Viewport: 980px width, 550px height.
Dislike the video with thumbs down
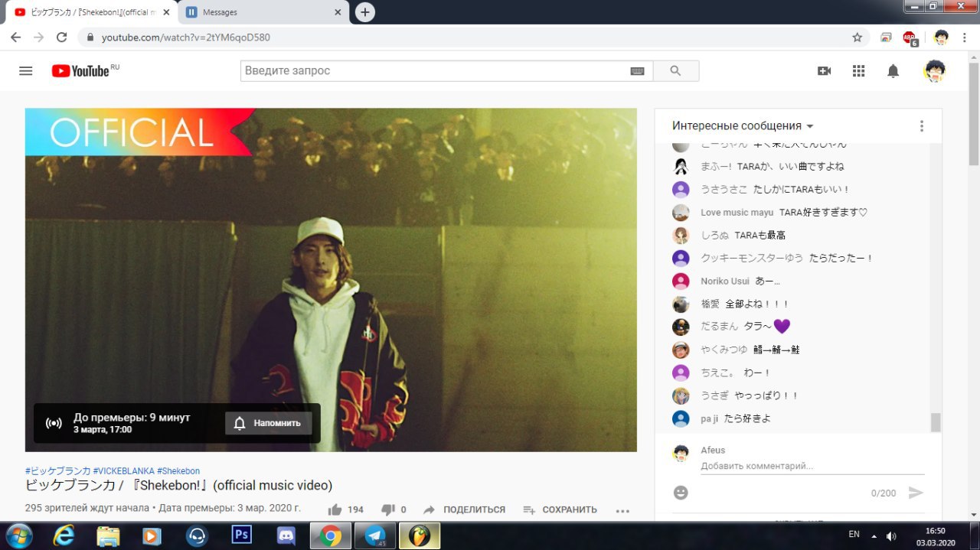pyautogui.click(x=388, y=509)
